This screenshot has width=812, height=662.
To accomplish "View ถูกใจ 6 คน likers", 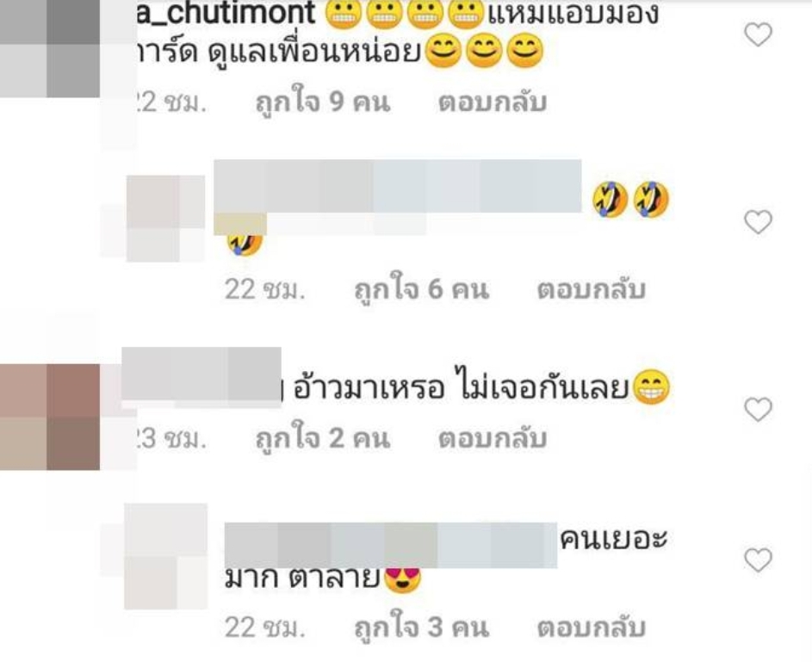I will tap(422, 288).
